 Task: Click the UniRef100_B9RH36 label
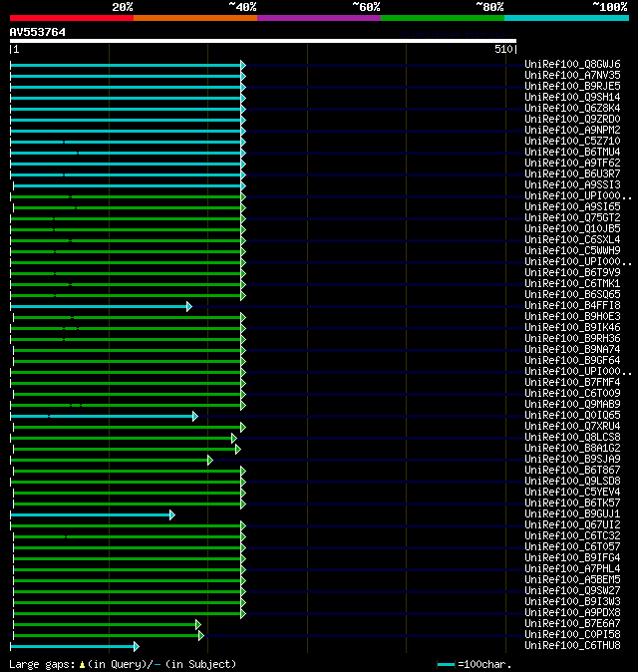(x=572, y=339)
